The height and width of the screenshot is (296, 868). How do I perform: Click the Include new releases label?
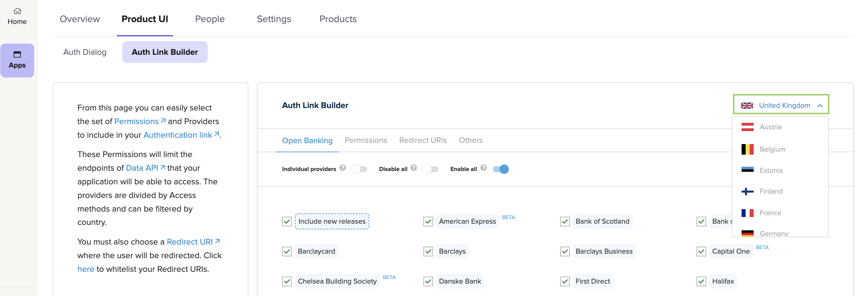coord(332,222)
